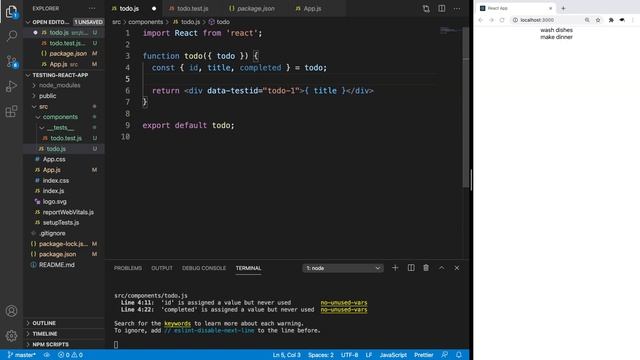Zoom icon in browser address bar
This screenshot has height=360, width=640.
(x=587, y=20)
